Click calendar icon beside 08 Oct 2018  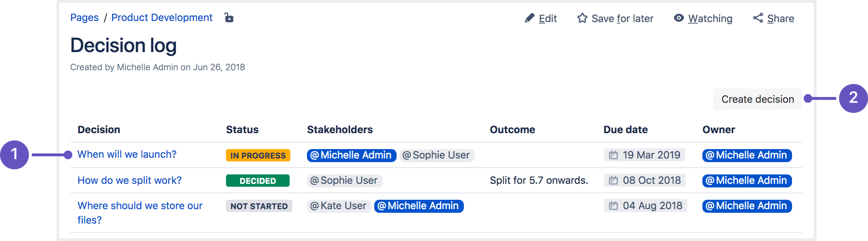613,181
